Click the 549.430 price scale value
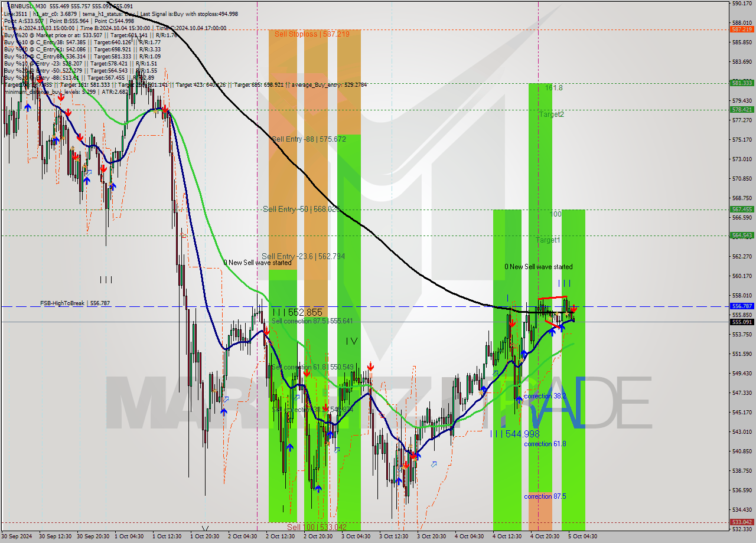 [x=742, y=373]
